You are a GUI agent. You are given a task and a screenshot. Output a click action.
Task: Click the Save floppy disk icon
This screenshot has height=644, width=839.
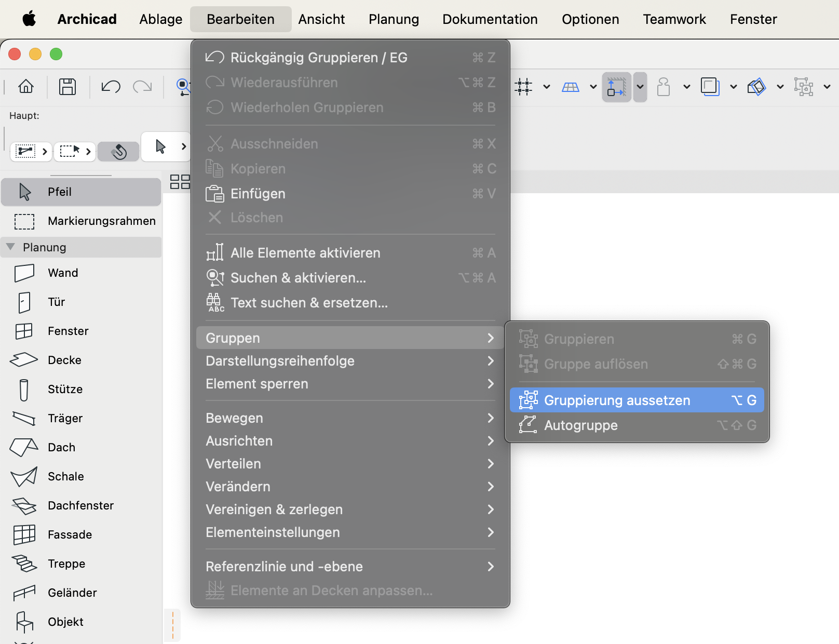pos(67,87)
